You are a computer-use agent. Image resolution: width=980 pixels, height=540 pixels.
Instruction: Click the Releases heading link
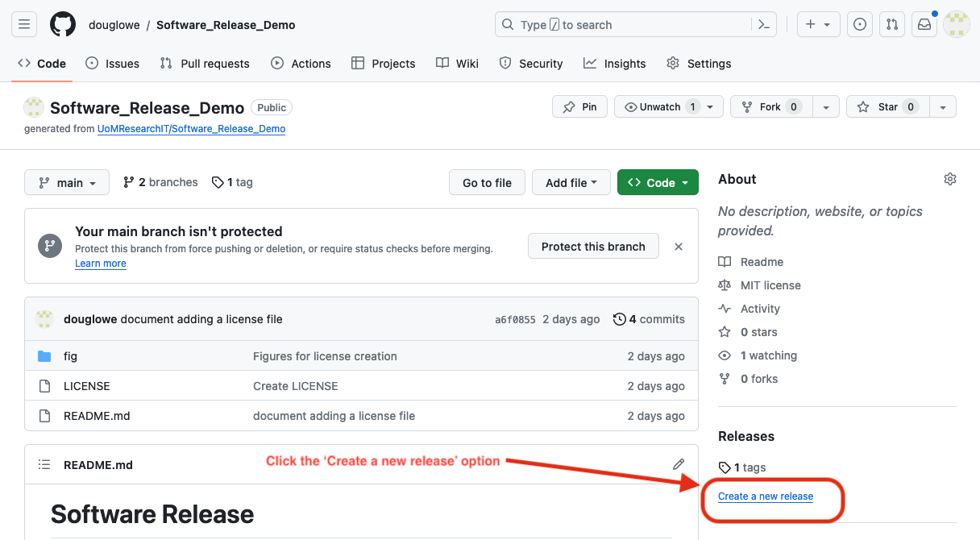(x=746, y=436)
